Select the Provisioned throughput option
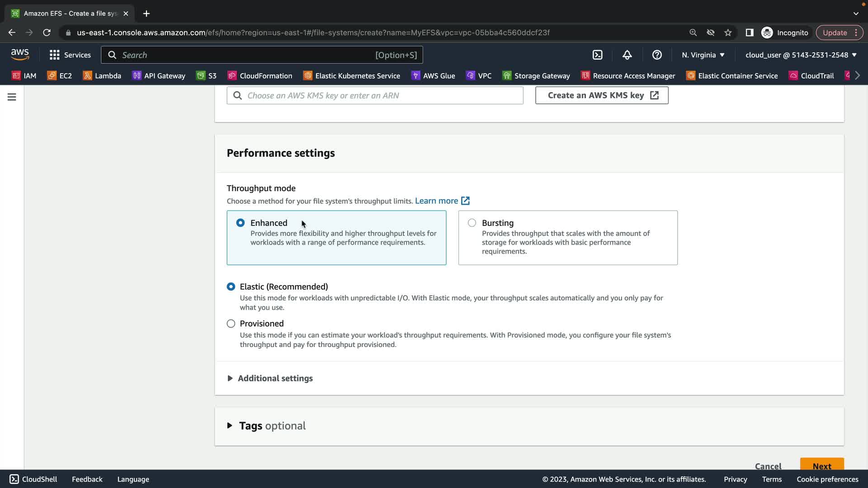Screen dimensions: 868x488 231,324
